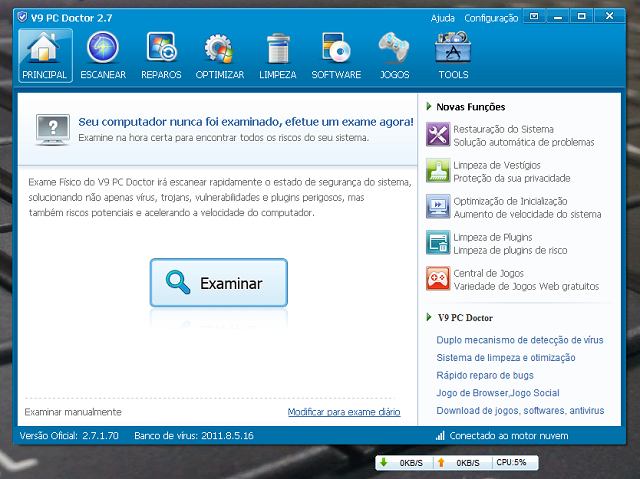Click the CPU:5% indicator in widget

tap(511, 462)
